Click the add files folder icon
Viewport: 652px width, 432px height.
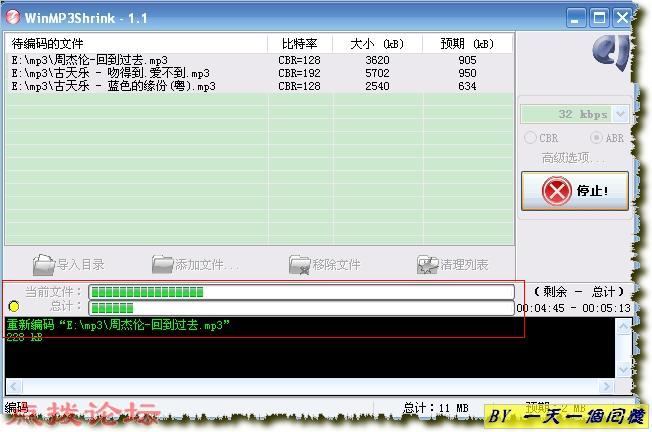pos(162,264)
